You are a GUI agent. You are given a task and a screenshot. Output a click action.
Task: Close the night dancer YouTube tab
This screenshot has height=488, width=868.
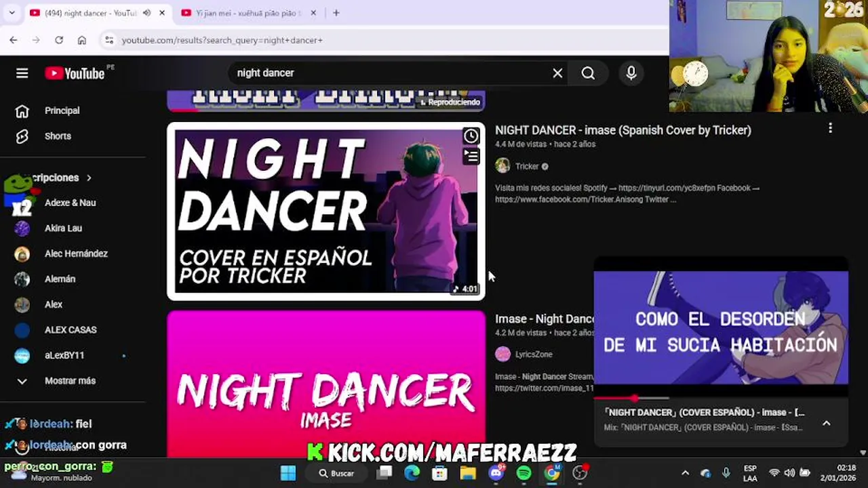click(162, 13)
